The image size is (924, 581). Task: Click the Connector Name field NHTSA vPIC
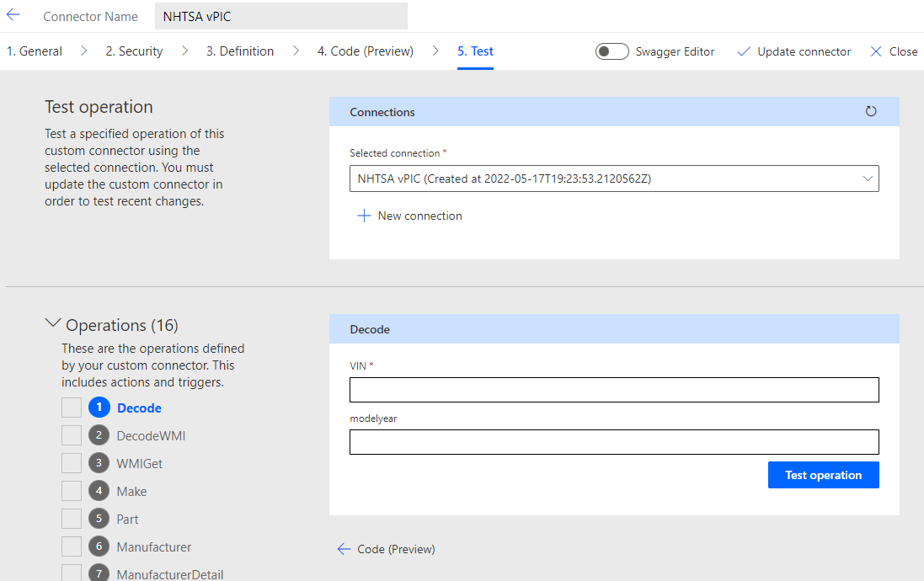[281, 16]
